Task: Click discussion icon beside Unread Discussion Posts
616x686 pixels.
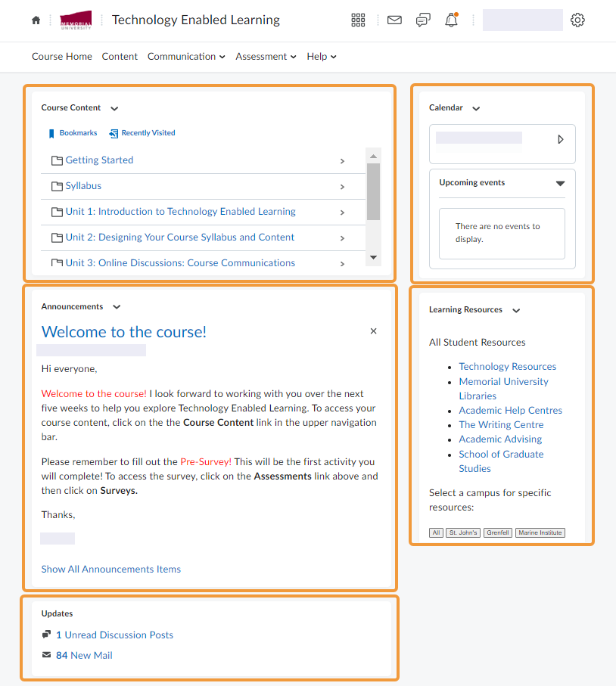Action: point(46,635)
